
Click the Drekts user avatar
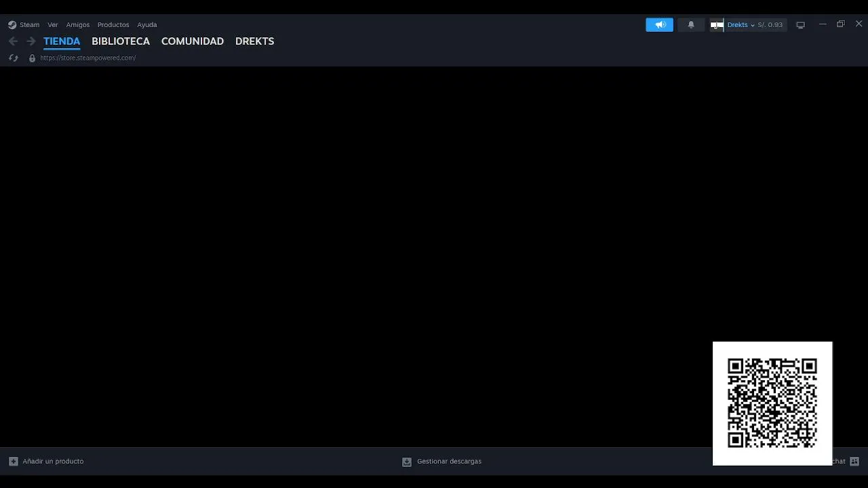pos(717,25)
